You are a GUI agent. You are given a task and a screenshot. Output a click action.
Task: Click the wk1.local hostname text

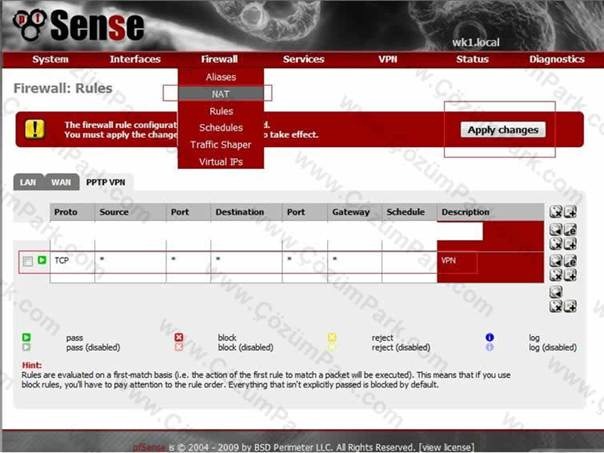[x=476, y=42]
